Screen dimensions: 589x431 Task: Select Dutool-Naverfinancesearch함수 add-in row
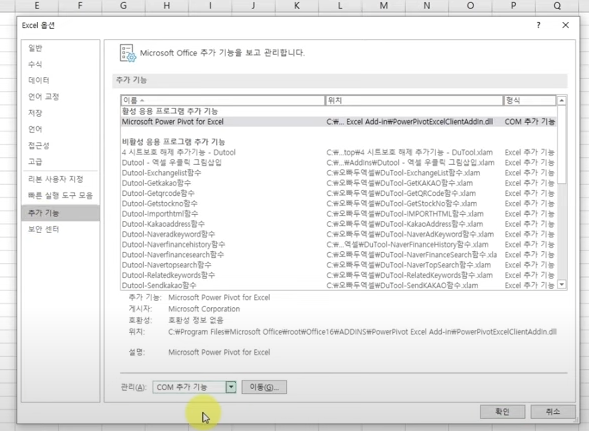coord(338,255)
